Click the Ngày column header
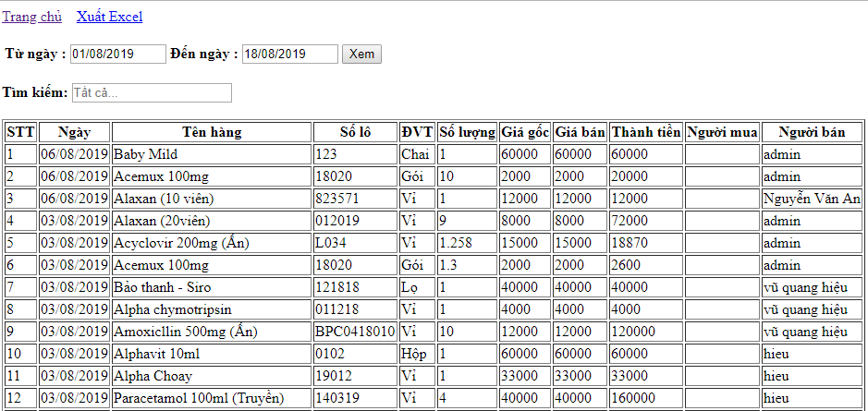Screen dimensions: 868x411 point(74,132)
